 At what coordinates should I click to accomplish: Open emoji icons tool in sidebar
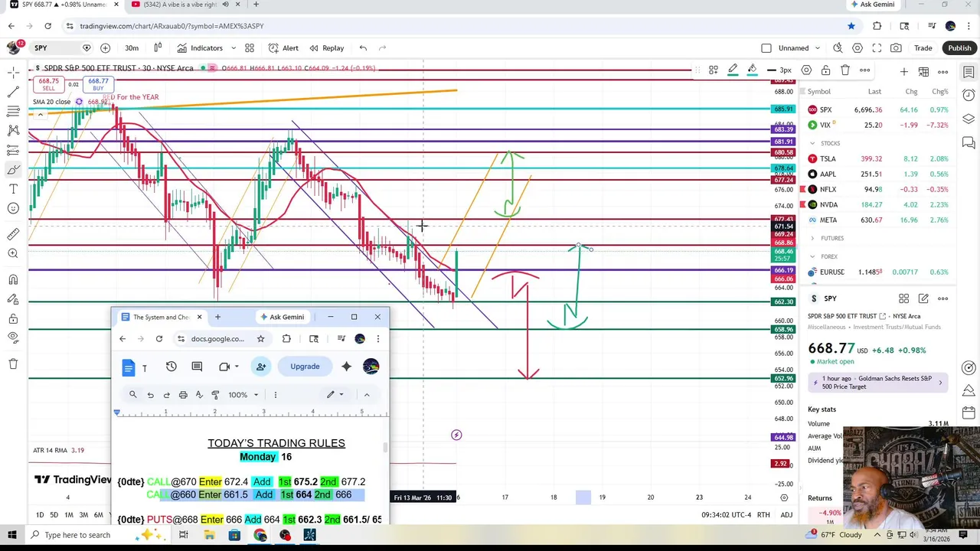click(x=13, y=208)
